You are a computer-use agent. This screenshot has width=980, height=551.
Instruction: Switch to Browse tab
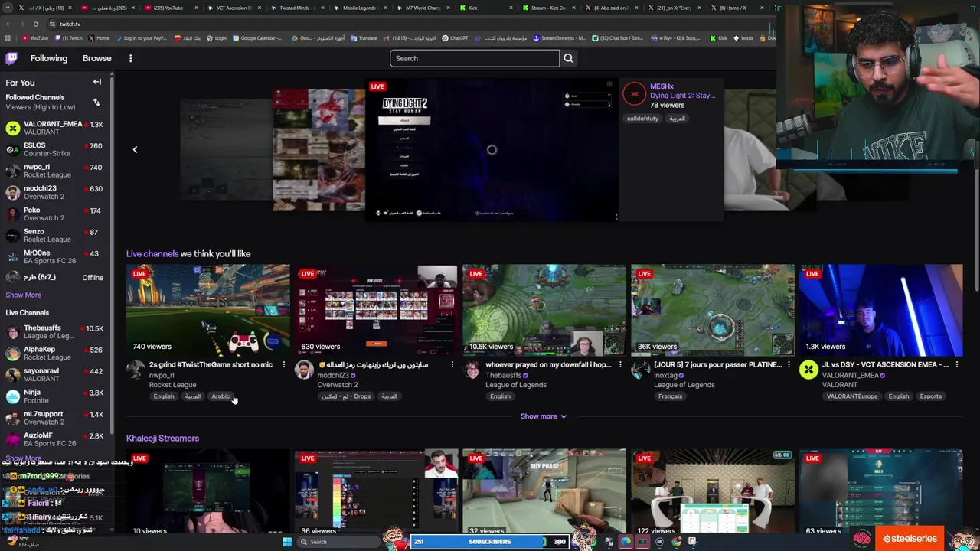click(96, 58)
